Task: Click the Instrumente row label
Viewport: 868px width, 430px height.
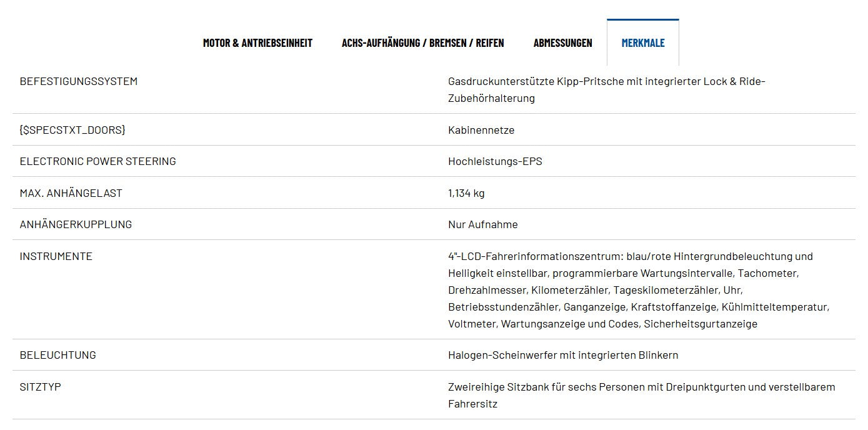Action: [x=56, y=256]
